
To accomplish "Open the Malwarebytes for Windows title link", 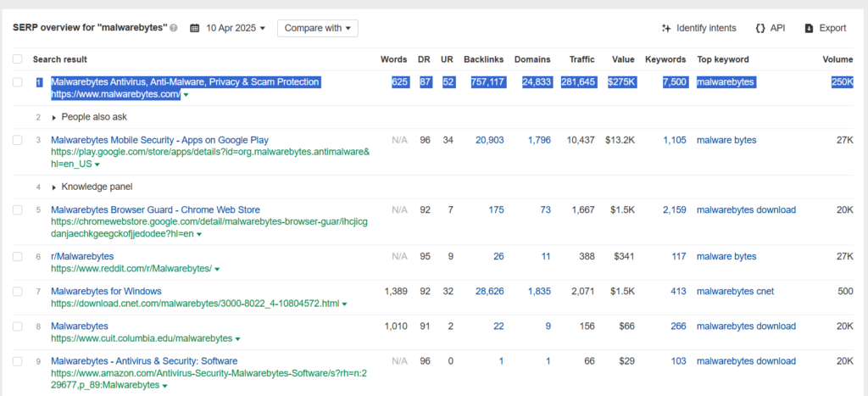I will pyautogui.click(x=106, y=292).
